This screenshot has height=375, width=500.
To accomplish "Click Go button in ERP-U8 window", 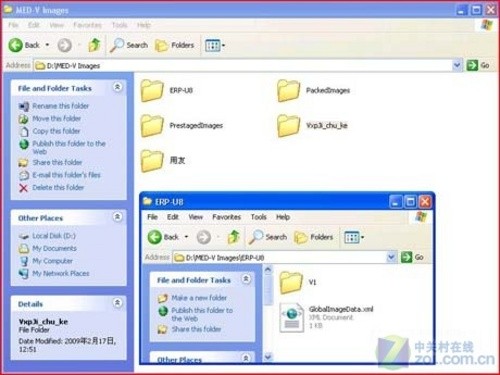I will point(412,257).
